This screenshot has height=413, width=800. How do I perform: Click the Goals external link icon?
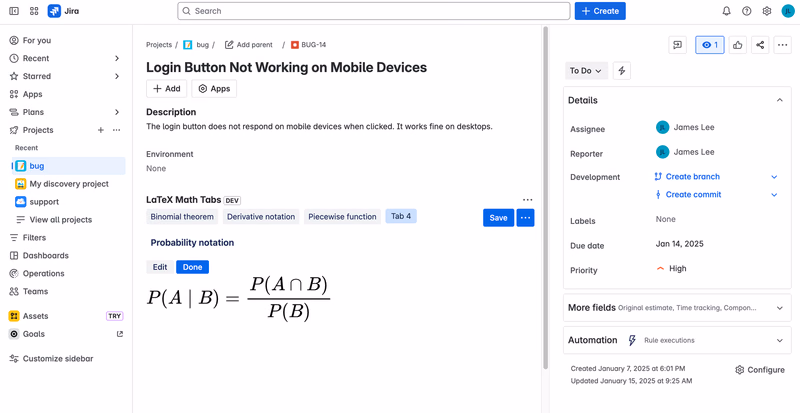(120, 334)
